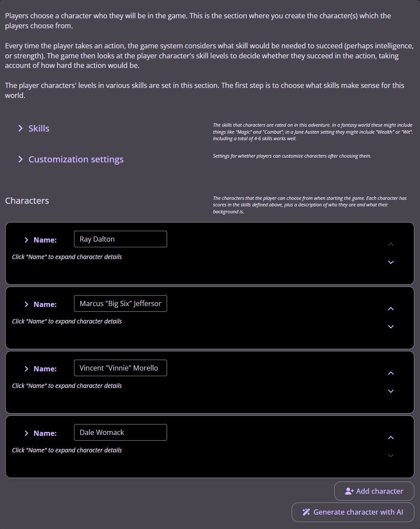The width and height of the screenshot is (420, 529).
Task: Click the disabled down arrow for Dale Womack
Action: tap(390, 456)
